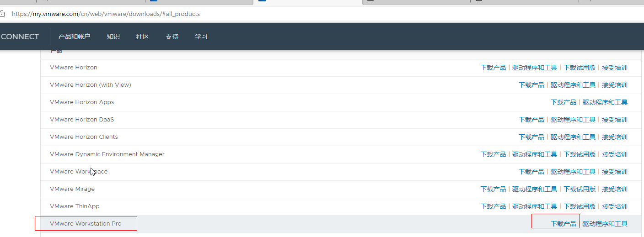
Task: Click 接受培训 for VMware Horizon DaaS
Action: 615,120
